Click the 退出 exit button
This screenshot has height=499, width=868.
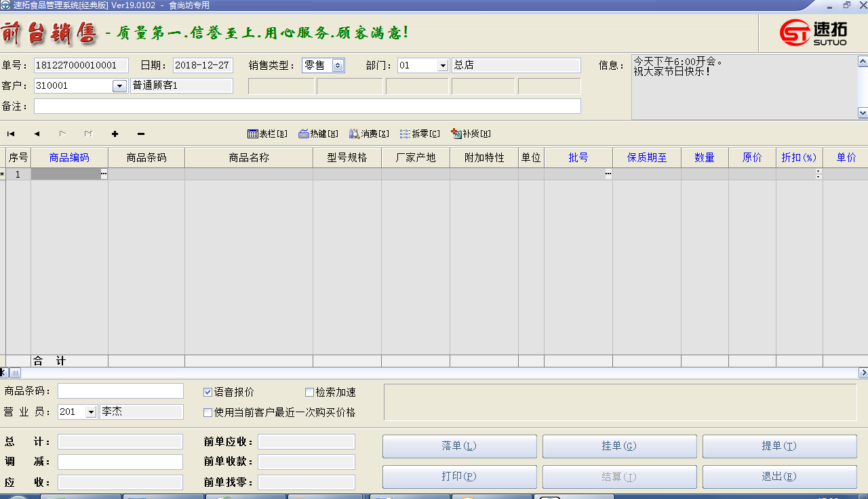point(778,476)
